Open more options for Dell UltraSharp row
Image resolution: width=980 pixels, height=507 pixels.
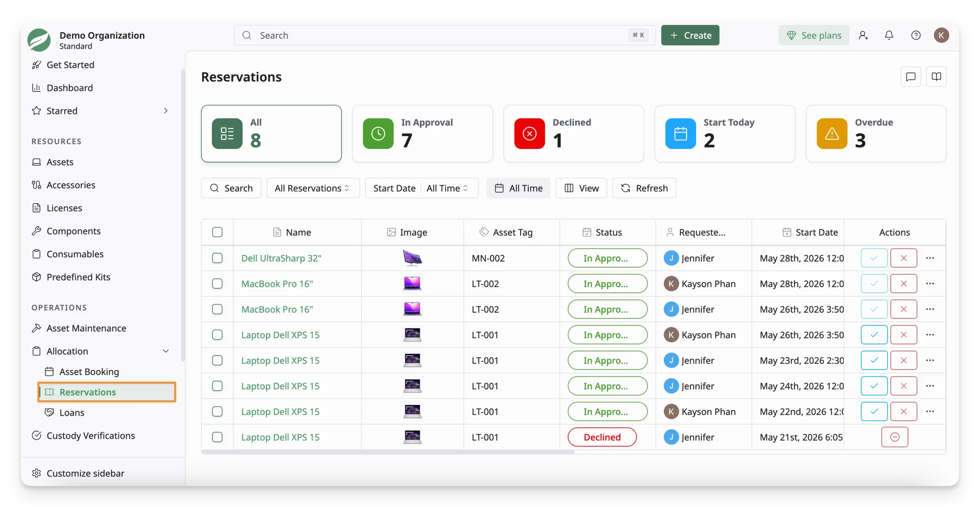click(x=930, y=258)
